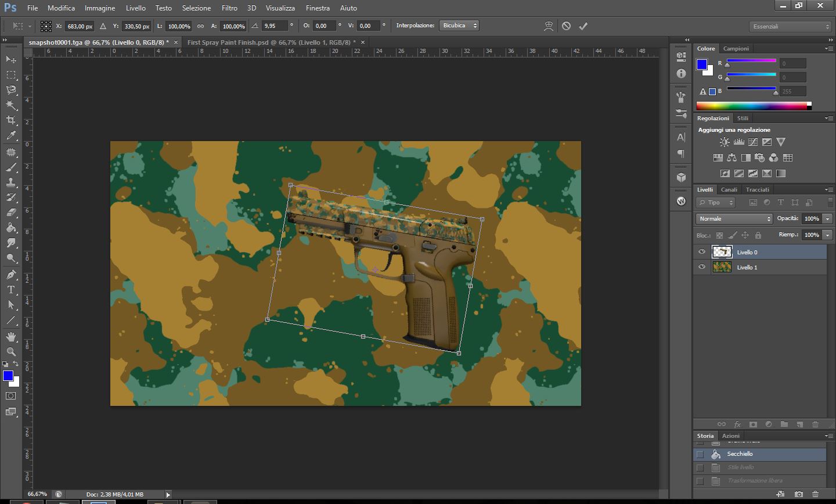The image size is (836, 504).
Task: Commit the transform with the checkmark
Action: point(583,26)
